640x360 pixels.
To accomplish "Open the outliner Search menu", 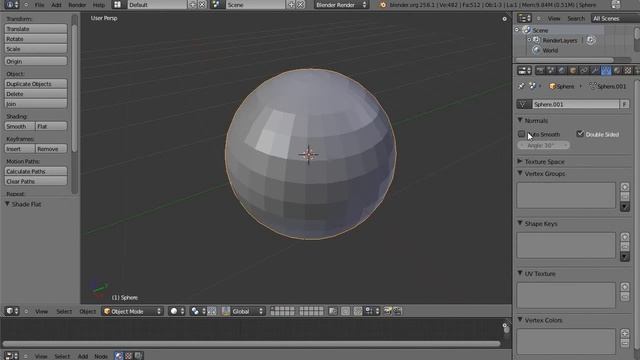I will (576, 18).
